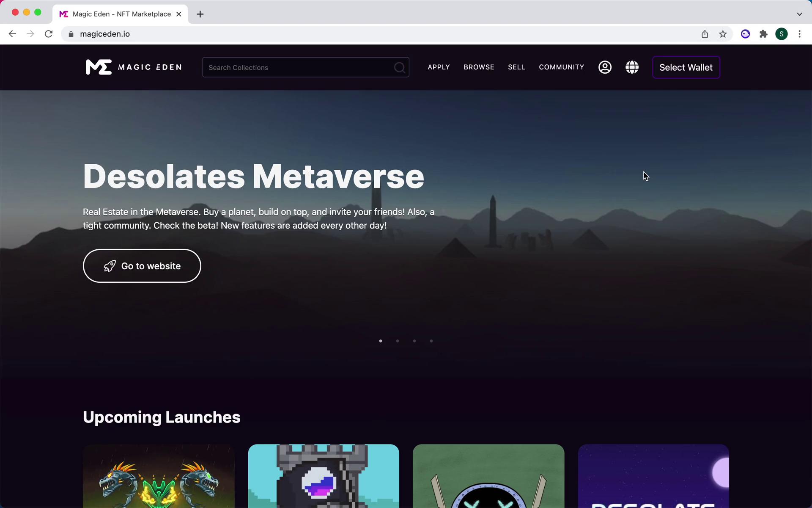812x508 pixels.
Task: Click the globe language selector icon
Action: 632,67
